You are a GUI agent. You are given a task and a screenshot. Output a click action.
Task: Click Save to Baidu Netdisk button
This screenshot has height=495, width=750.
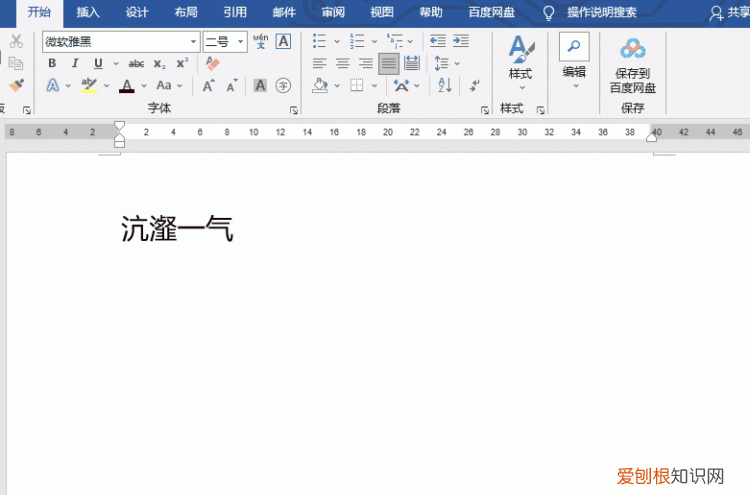point(632,66)
